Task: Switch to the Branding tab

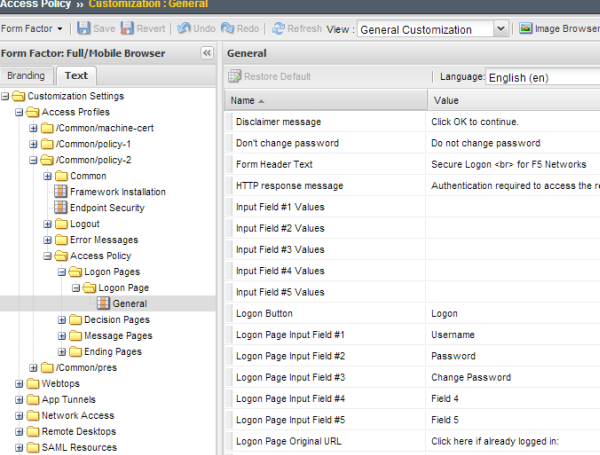Action: 26,75
